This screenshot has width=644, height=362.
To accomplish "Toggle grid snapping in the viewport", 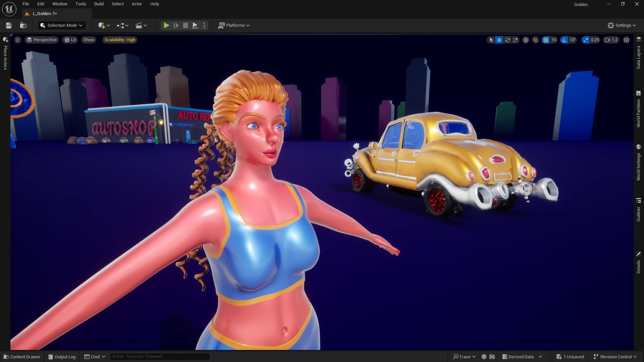I will point(546,40).
